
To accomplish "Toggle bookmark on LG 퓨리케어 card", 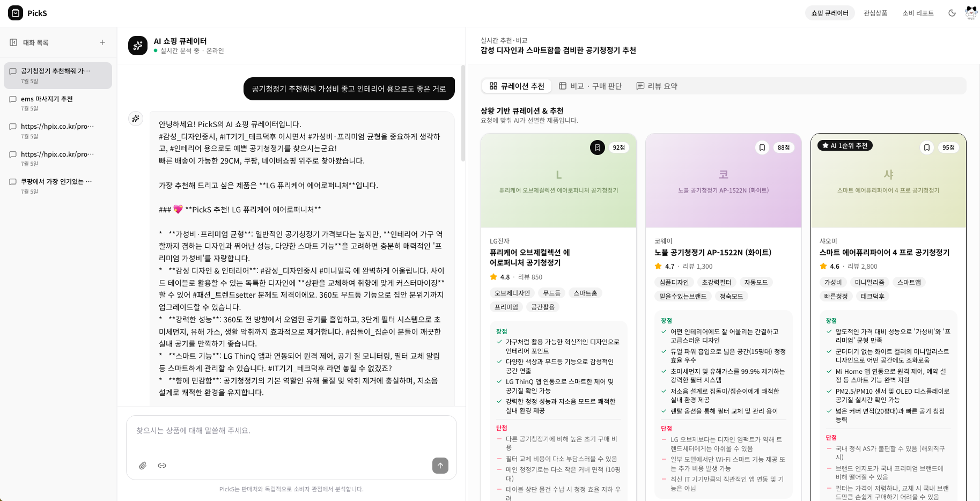I will 598,148.
